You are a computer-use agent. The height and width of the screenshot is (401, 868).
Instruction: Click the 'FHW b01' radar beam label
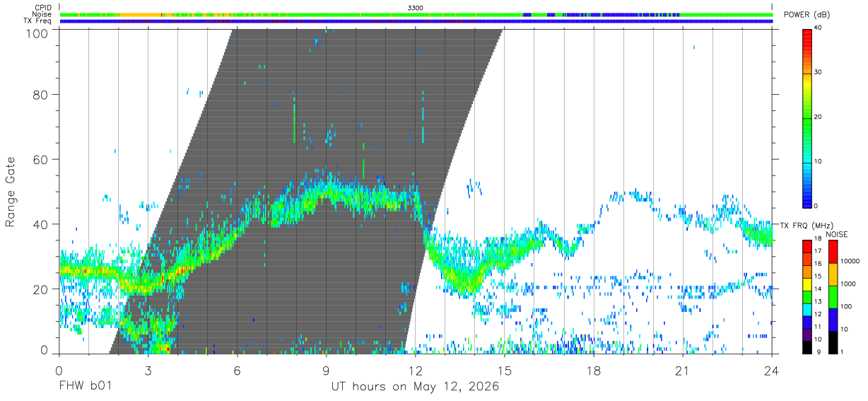pyautogui.click(x=86, y=387)
